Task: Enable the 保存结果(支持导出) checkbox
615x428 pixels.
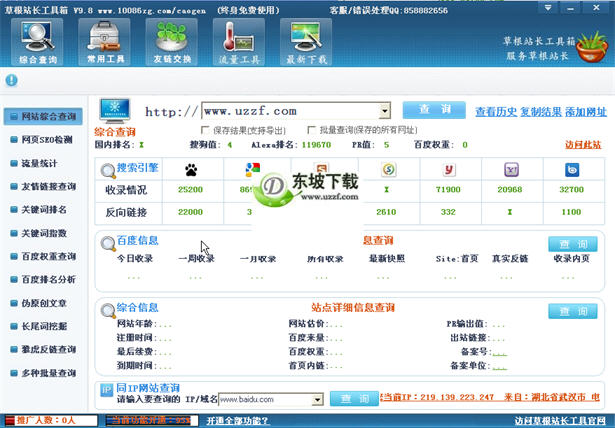Action: (204, 129)
